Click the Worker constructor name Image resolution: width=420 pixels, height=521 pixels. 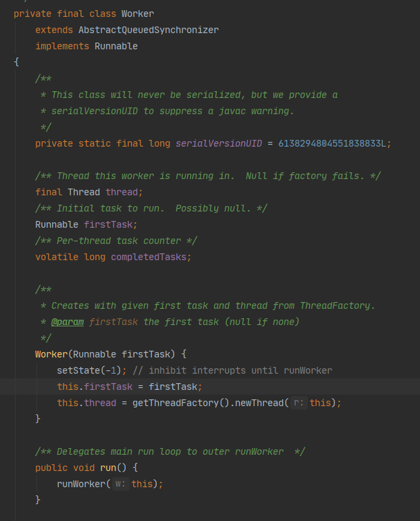tap(51, 354)
